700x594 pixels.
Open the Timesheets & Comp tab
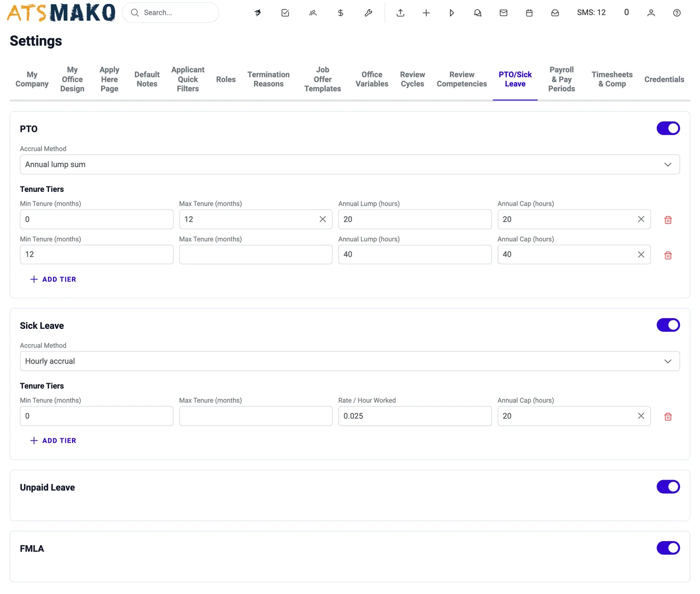coord(612,79)
